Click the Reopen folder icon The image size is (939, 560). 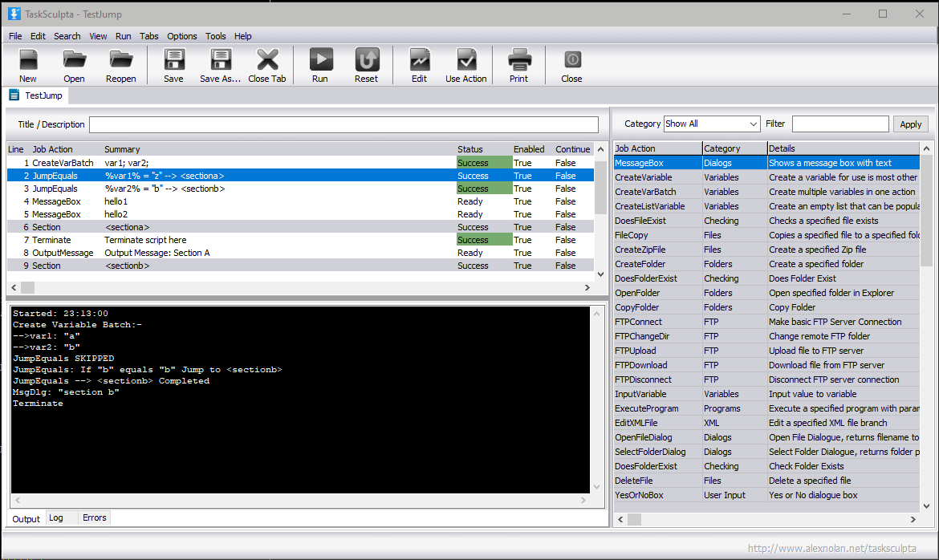pyautogui.click(x=121, y=60)
